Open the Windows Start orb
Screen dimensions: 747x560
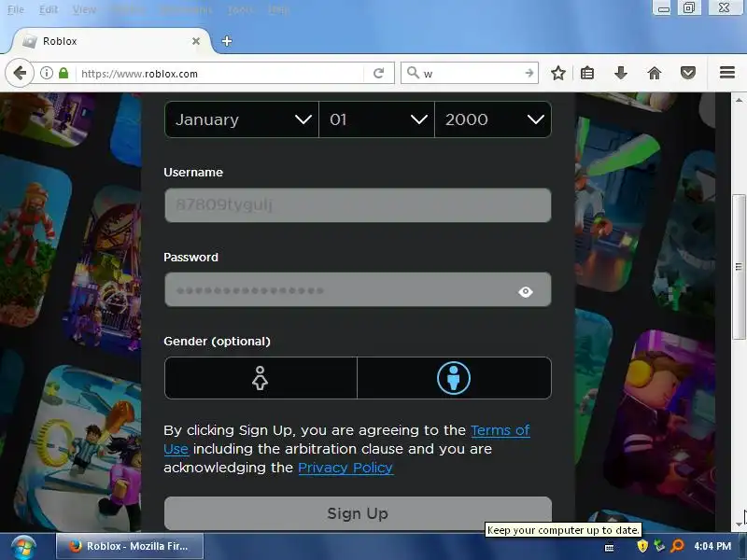point(23,547)
